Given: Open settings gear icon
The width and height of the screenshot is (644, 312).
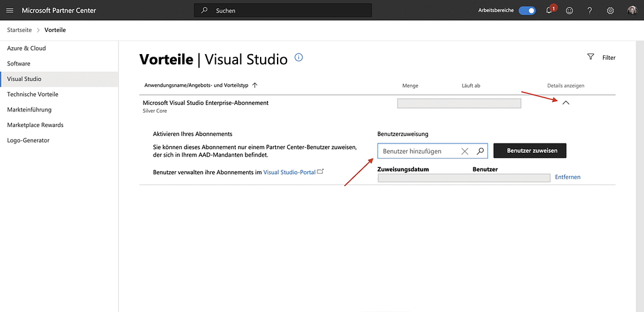Looking at the screenshot, I should [611, 11].
